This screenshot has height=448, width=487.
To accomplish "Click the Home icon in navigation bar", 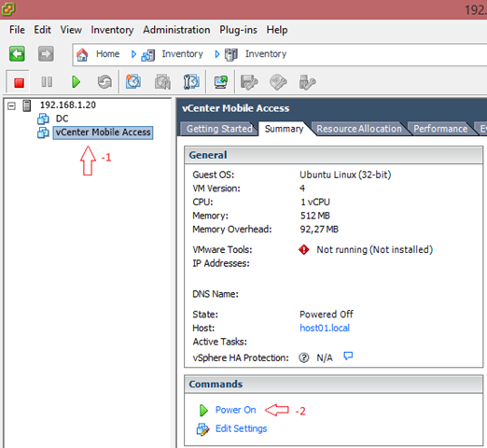I will pos(82,54).
